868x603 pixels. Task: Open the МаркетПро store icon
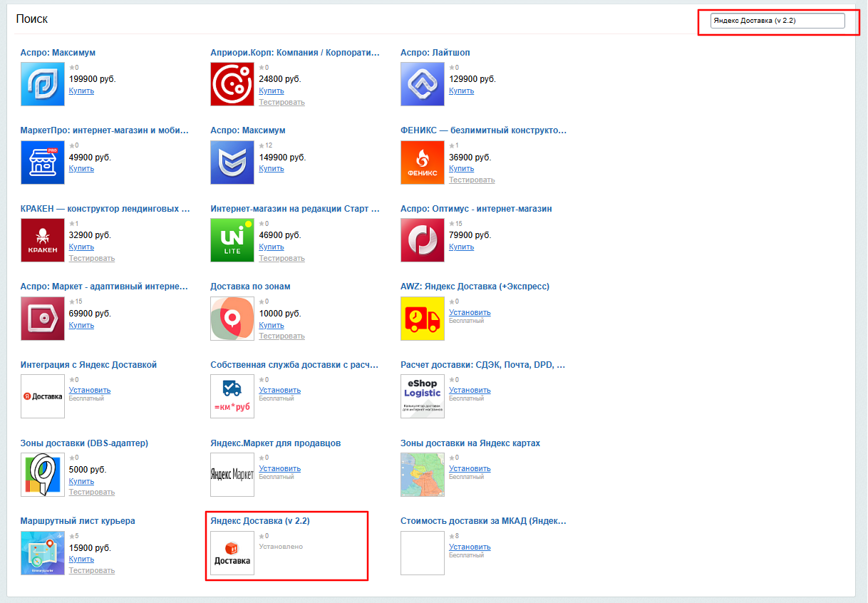[43, 163]
